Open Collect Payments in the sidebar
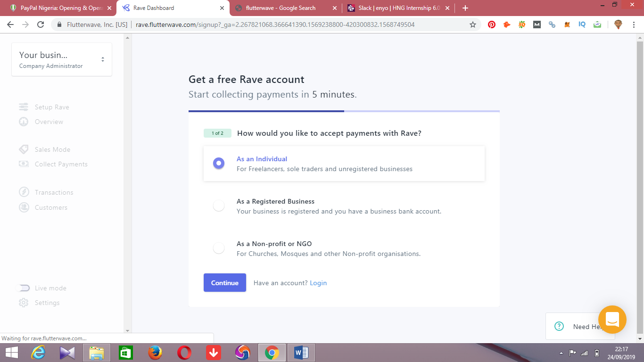The image size is (644, 362). [x=53, y=164]
